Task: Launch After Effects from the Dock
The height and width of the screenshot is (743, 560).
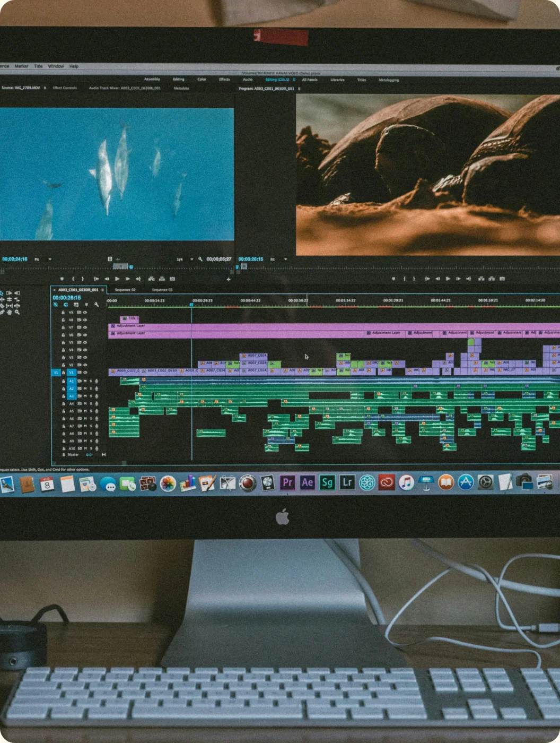Action: click(307, 482)
